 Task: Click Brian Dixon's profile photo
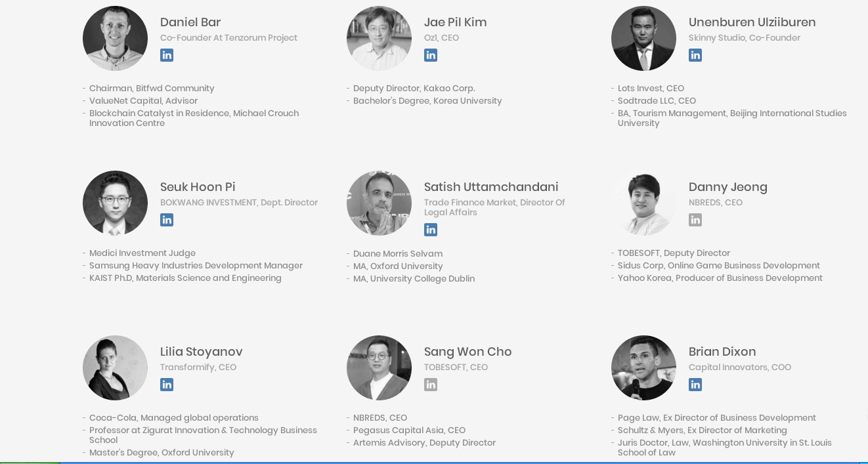click(x=643, y=368)
